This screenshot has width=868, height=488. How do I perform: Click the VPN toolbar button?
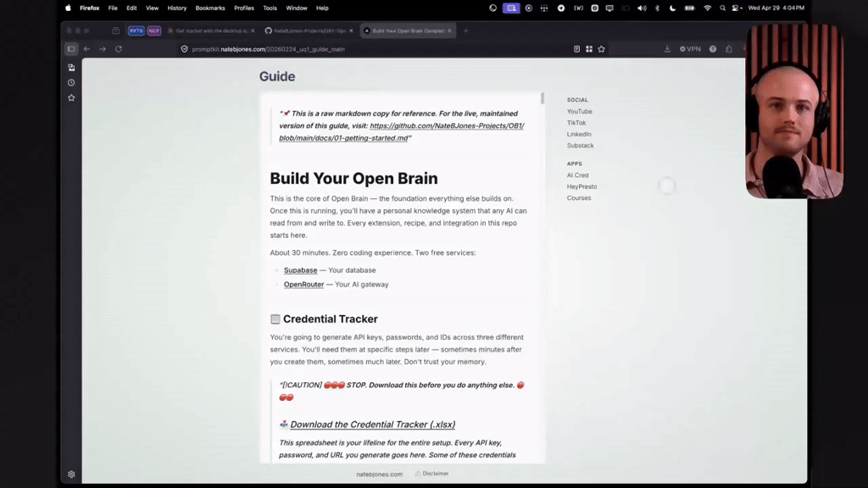pos(690,48)
